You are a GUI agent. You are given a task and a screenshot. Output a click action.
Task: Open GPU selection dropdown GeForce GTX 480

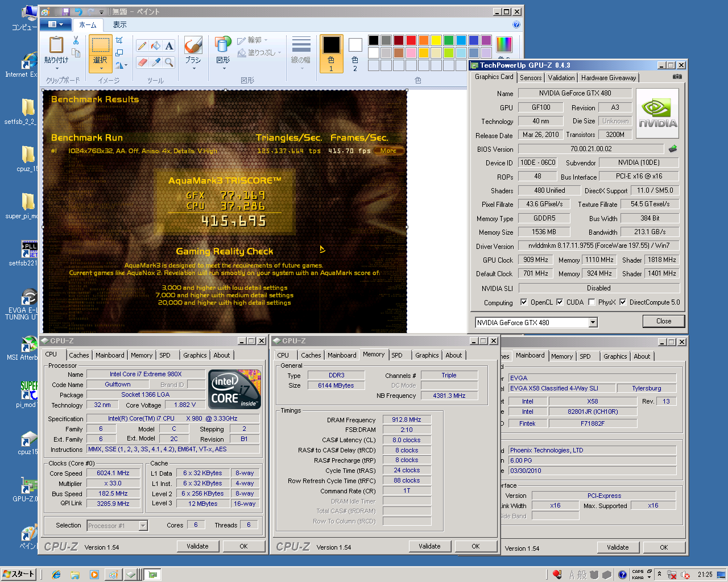(x=593, y=323)
